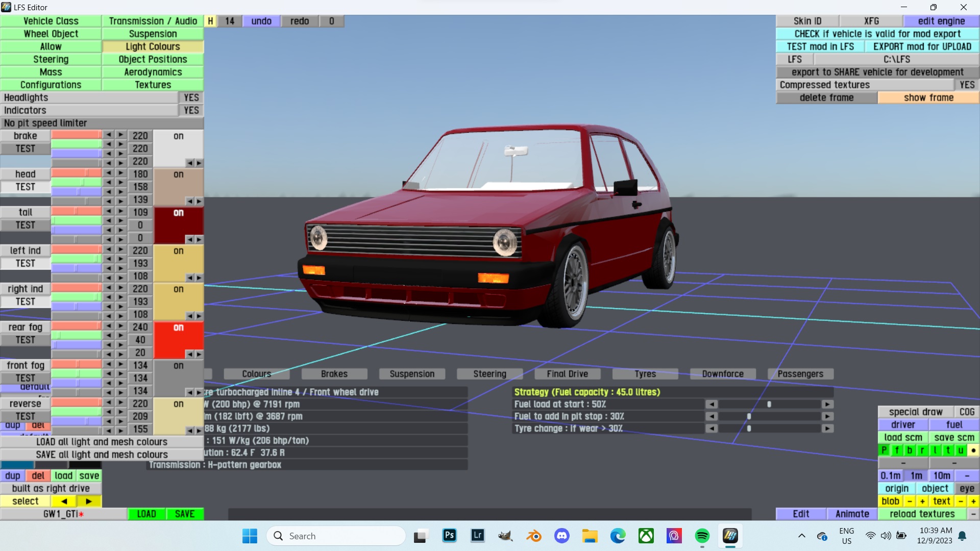980x551 pixels.
Task: Click the 'P' view shortcut button
Action: [x=884, y=450]
